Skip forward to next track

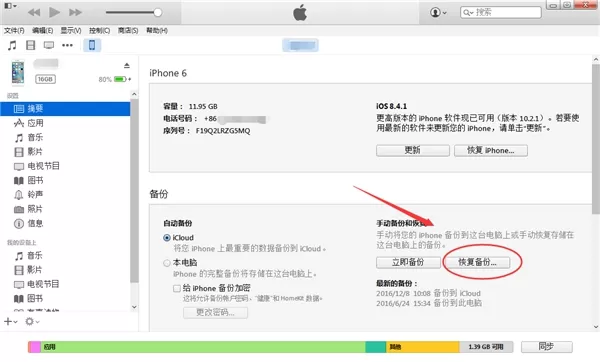click(75, 13)
